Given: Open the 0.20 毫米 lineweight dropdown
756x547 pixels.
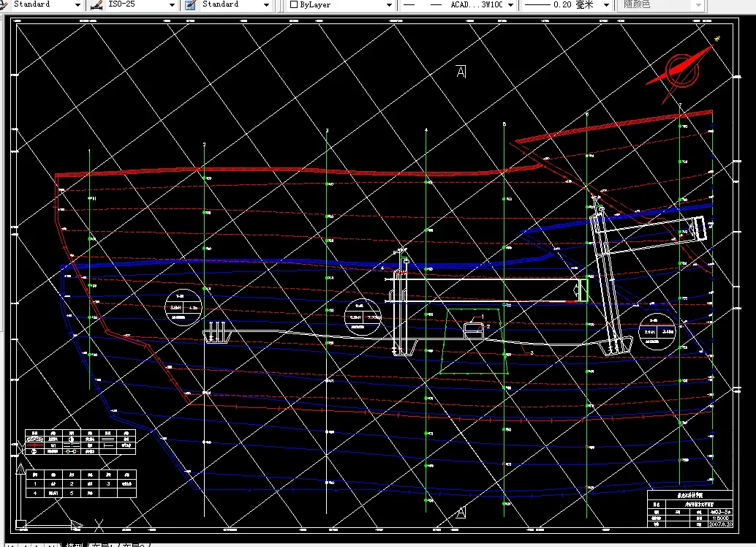Looking at the screenshot, I should click(x=607, y=5).
